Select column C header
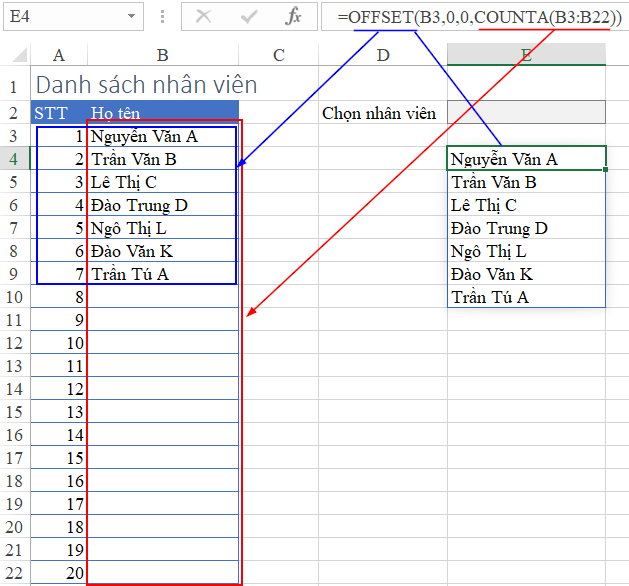The image size is (629, 586). click(278, 55)
